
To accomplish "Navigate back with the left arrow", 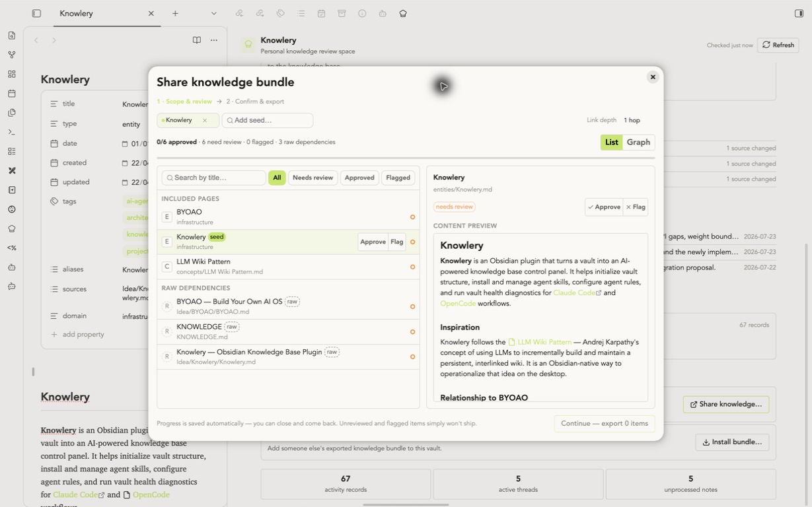I will point(36,40).
